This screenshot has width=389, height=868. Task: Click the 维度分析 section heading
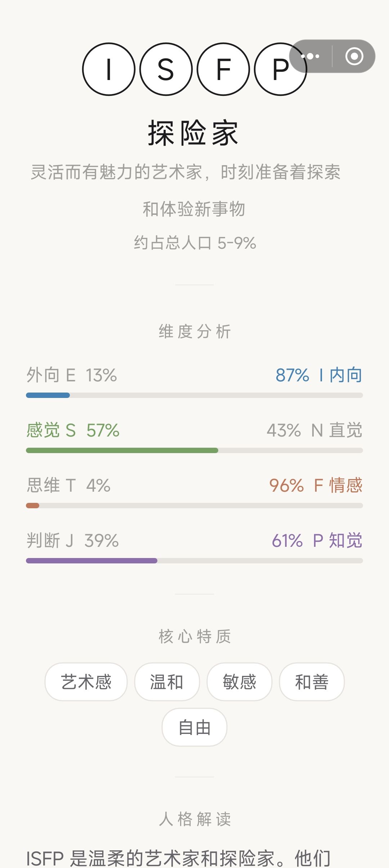click(x=194, y=332)
